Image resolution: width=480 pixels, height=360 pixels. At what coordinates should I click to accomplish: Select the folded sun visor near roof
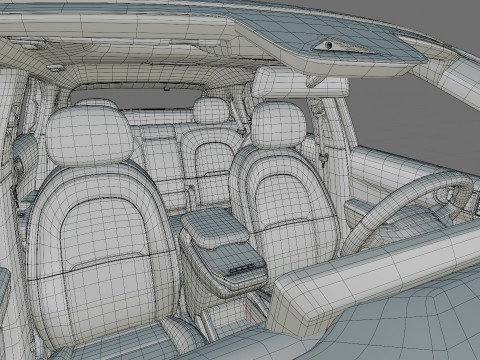pos(300,83)
